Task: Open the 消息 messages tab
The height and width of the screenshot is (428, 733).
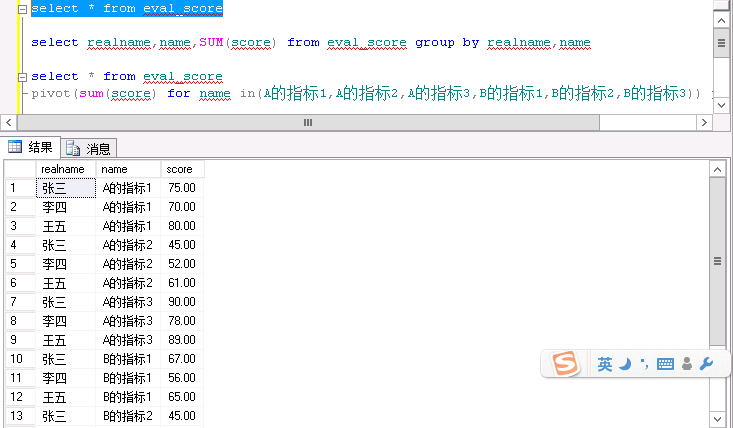Action: (89, 149)
